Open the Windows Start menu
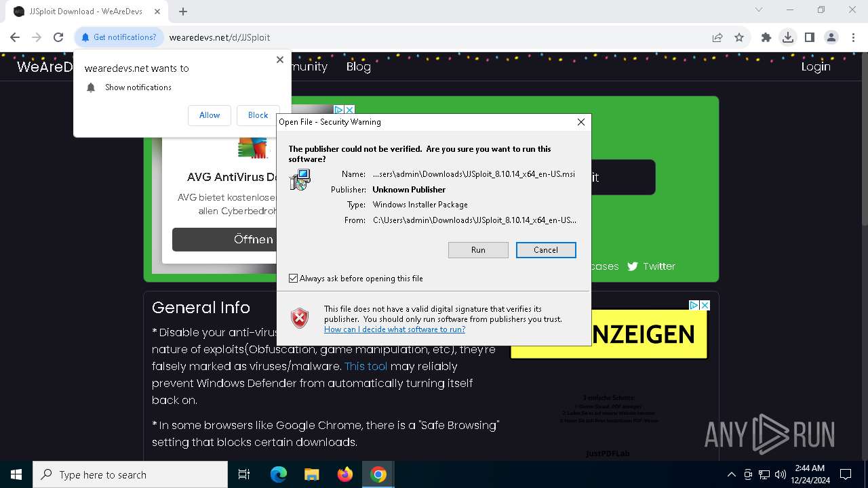 click(x=16, y=474)
